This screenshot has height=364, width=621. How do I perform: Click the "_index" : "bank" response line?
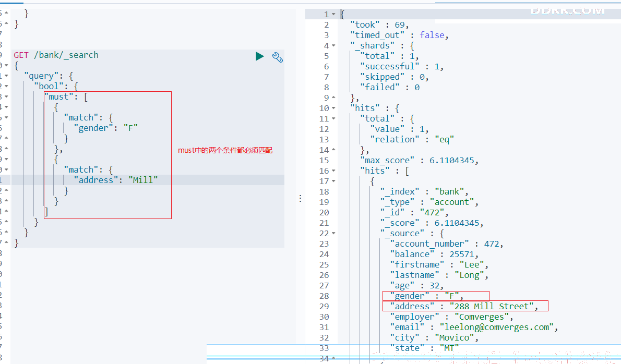point(424,191)
